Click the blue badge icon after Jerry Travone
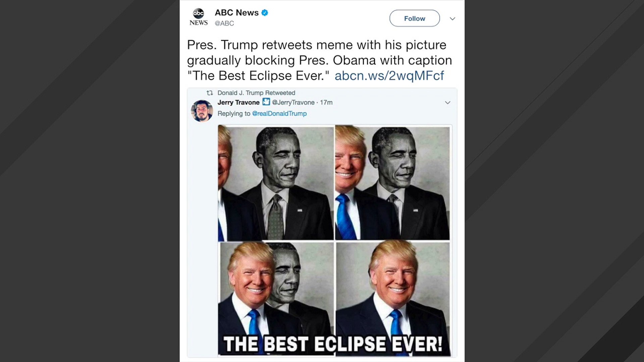The image size is (644, 362). pyautogui.click(x=266, y=102)
